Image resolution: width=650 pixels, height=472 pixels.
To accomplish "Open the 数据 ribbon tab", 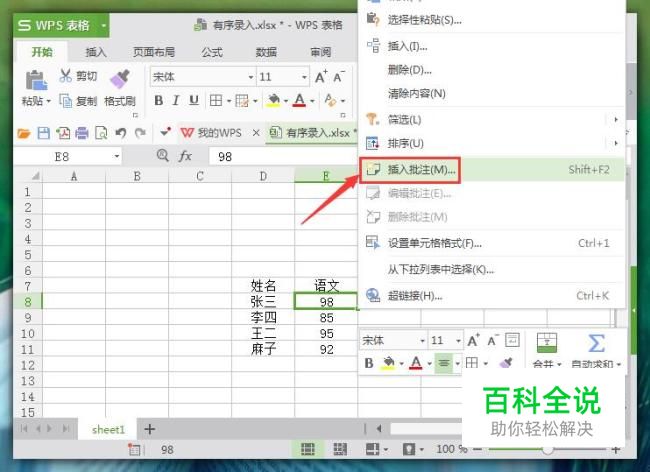I will (x=266, y=52).
